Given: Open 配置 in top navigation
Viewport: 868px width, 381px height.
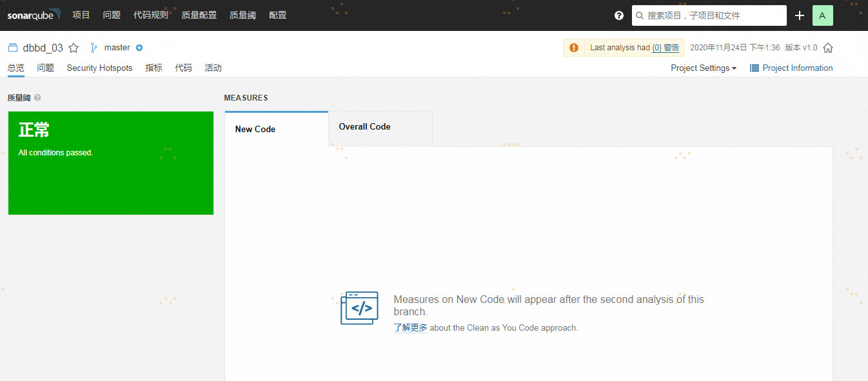Looking at the screenshot, I should click(277, 15).
